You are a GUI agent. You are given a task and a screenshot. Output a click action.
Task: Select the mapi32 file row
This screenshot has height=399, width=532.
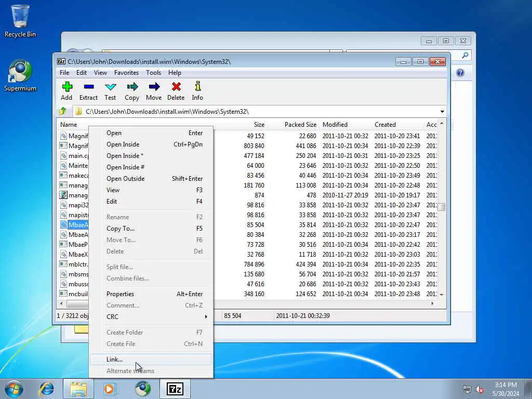[x=74, y=205]
